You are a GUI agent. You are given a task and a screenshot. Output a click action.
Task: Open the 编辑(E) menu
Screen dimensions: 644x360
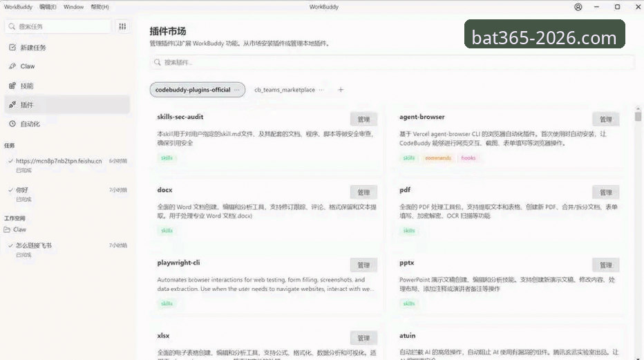tap(48, 7)
